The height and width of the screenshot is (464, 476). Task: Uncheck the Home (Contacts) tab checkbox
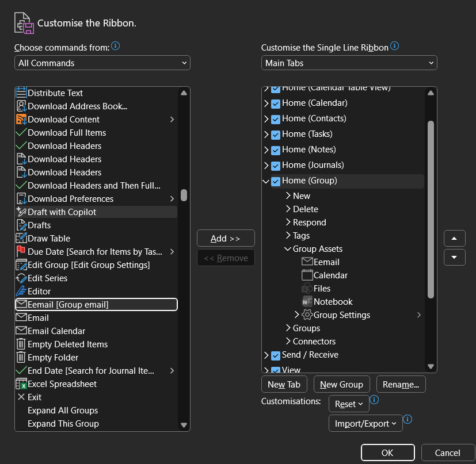tap(275, 119)
